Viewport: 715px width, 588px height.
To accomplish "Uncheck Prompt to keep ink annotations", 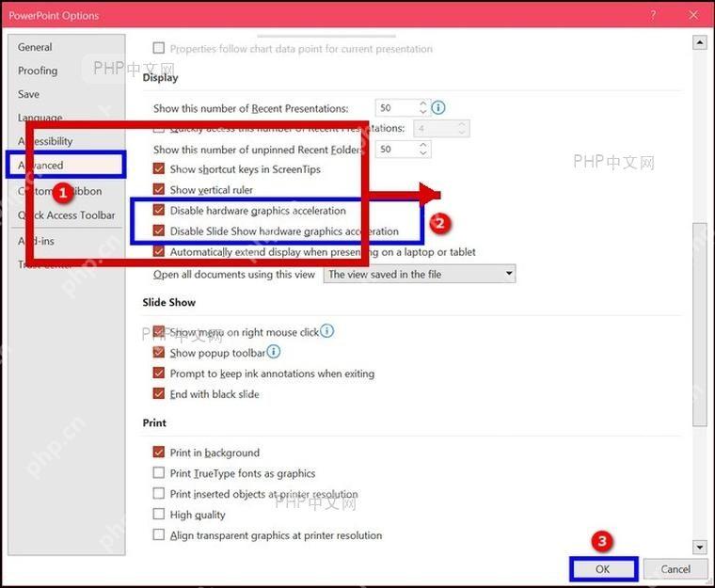I will click(159, 373).
